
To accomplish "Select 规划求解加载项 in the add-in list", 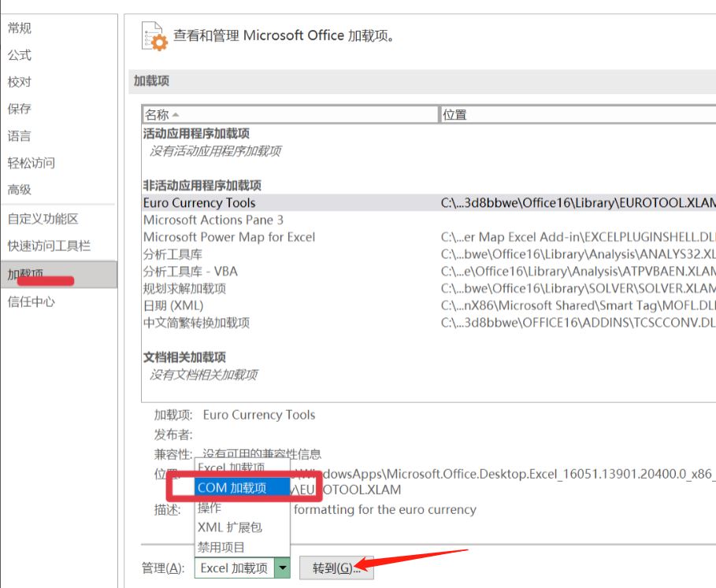I will (x=185, y=288).
